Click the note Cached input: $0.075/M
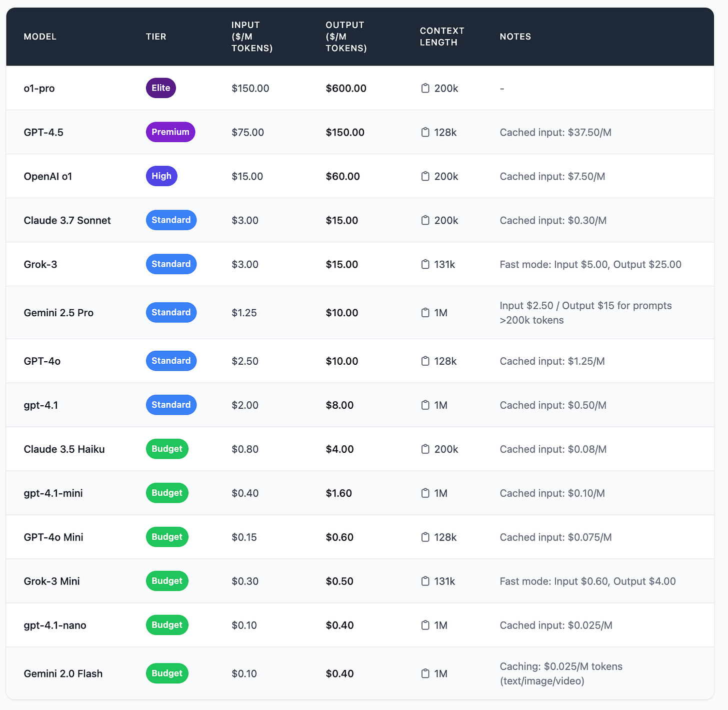This screenshot has width=728, height=710. click(555, 537)
